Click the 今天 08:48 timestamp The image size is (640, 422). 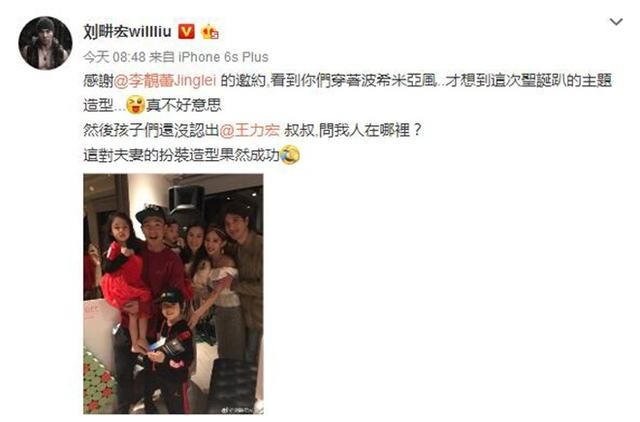point(114,57)
